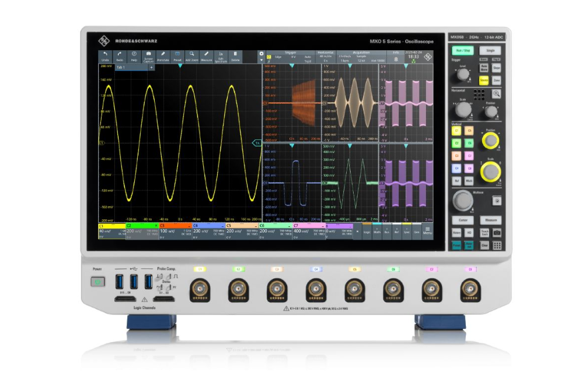Toggle channel with the yellow C1 key
Viewport: 579px width, 392px height.
pos(456,131)
